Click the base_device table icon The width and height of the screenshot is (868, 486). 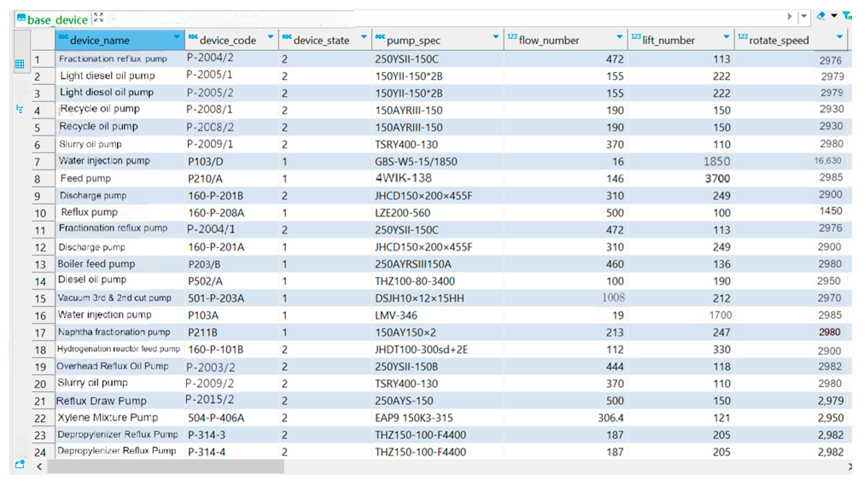point(21,18)
